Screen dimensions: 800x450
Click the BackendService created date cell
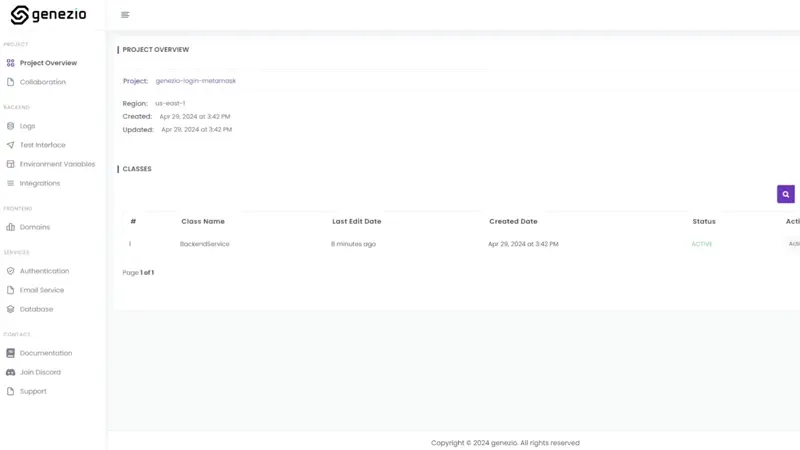click(x=523, y=244)
